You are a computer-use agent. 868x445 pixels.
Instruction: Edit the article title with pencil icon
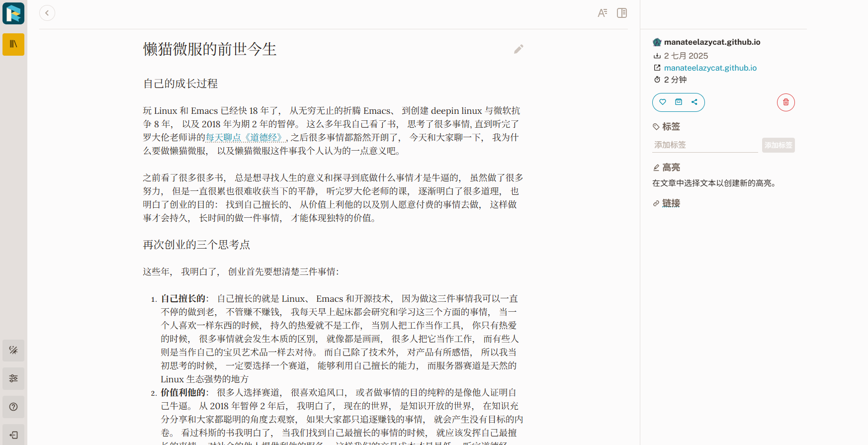point(519,49)
